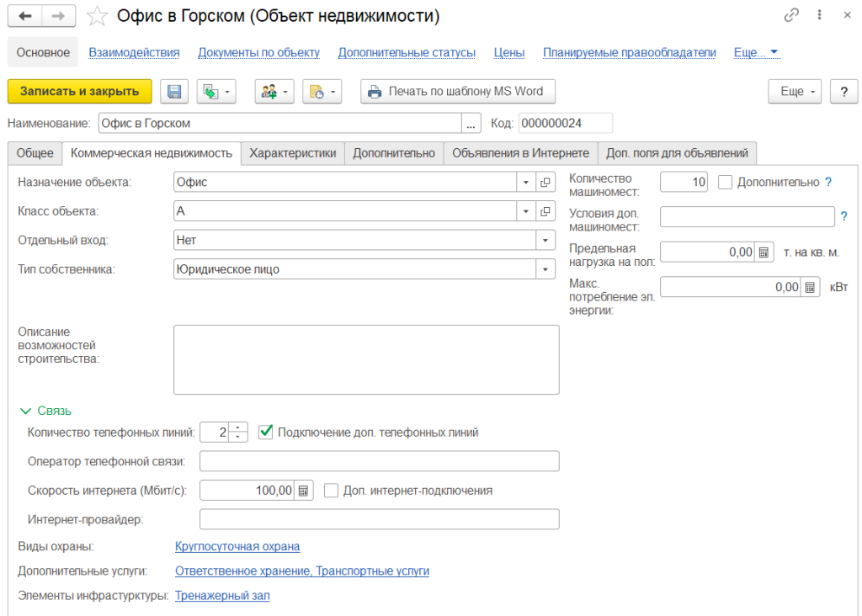Collapse the Связь section
Viewport: 862px width, 616px height.
click(25, 411)
